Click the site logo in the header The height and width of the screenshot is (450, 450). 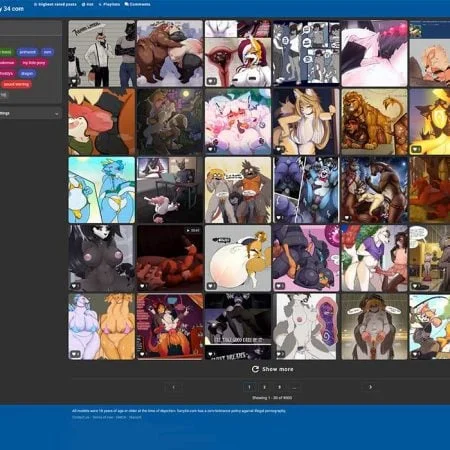click(12, 9)
